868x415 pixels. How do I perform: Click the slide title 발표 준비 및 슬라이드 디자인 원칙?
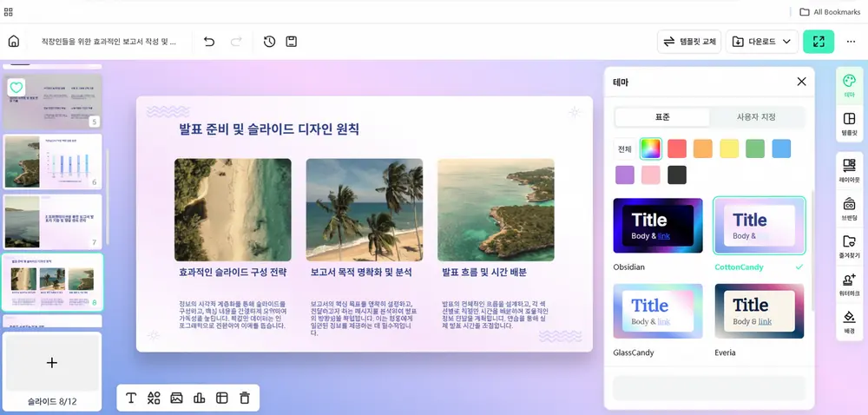click(x=269, y=128)
